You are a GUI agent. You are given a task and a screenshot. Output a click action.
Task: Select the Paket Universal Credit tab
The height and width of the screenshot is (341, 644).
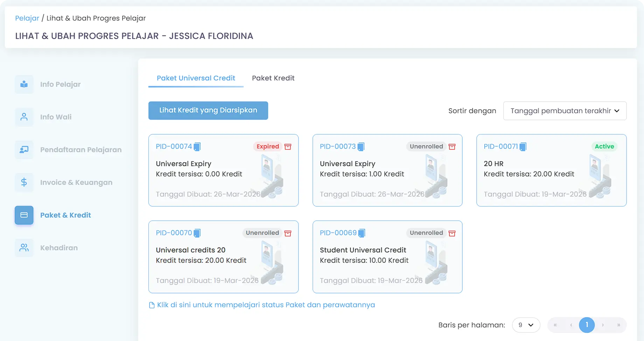point(196,78)
